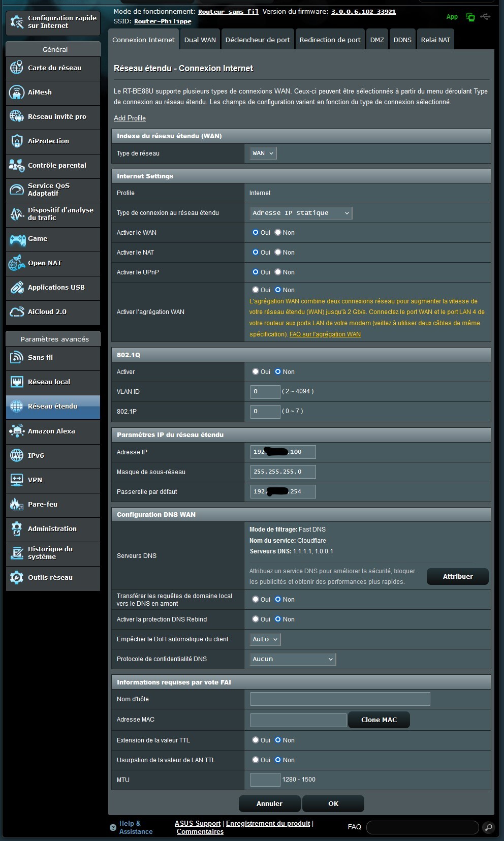Open VPN monitor icon

point(17,480)
